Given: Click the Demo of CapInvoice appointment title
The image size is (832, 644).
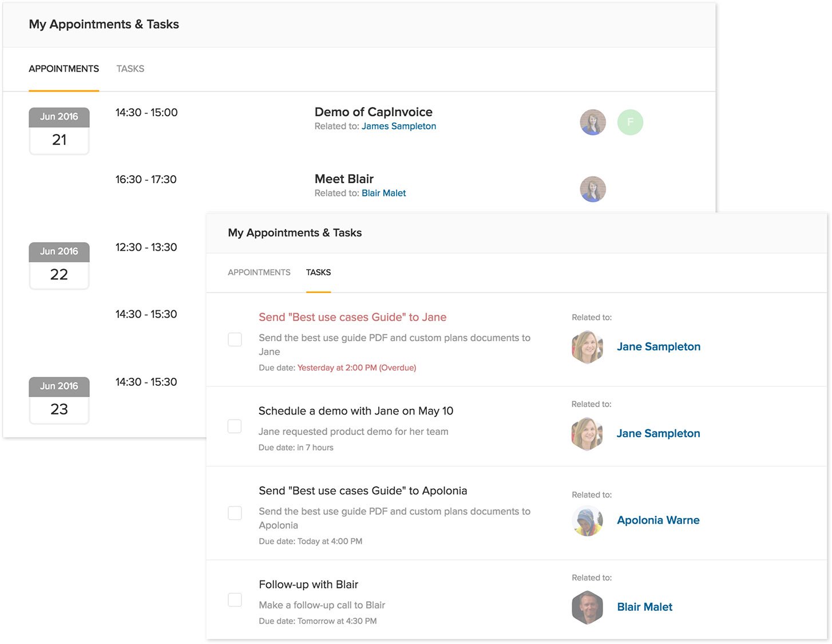Looking at the screenshot, I should coord(373,112).
